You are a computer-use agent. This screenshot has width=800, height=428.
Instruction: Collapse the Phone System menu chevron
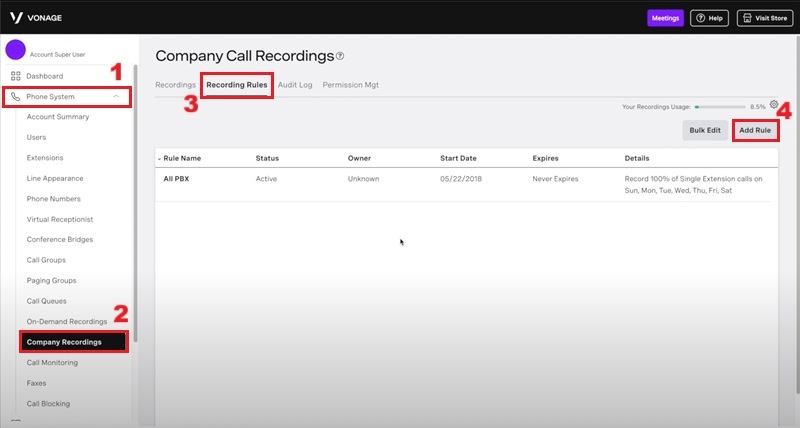coord(117,97)
